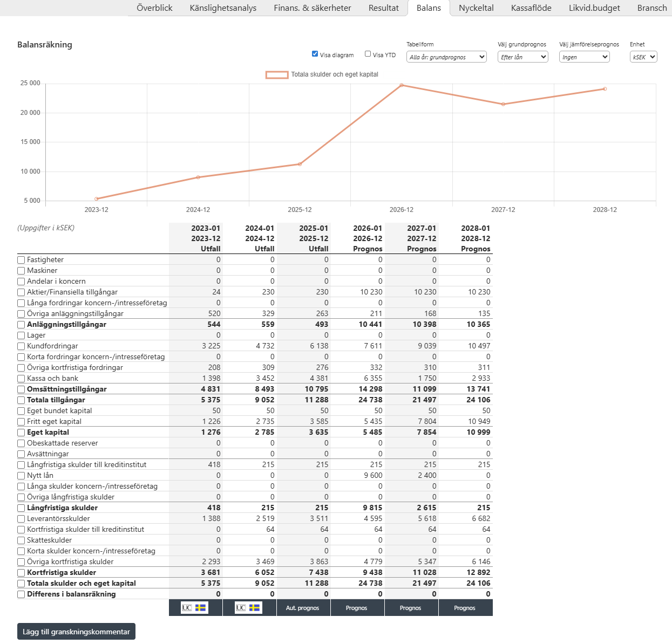Click Kassa och bank value 1 750

point(427,378)
